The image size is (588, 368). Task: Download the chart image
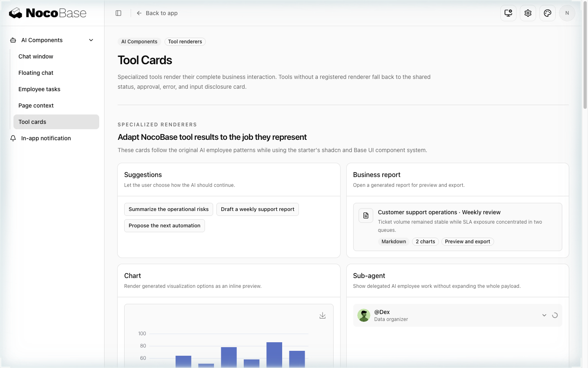(323, 316)
